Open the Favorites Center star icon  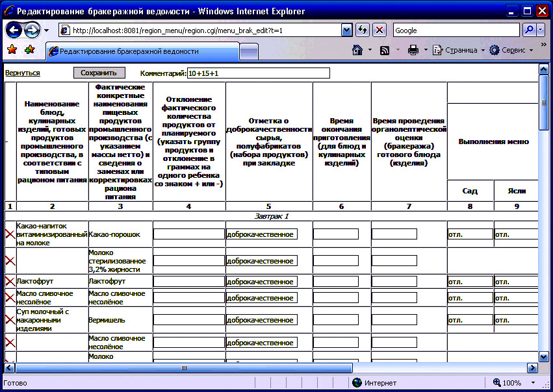(x=12, y=50)
